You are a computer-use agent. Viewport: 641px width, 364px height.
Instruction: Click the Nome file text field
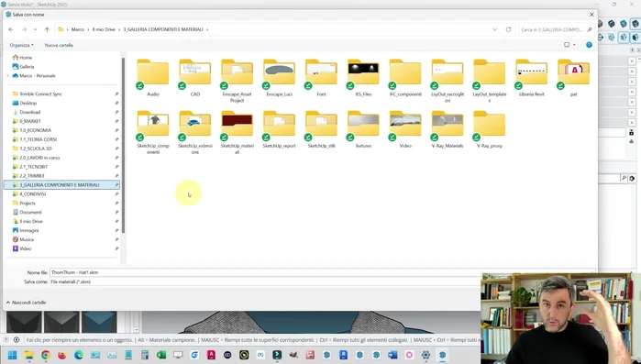pos(322,272)
